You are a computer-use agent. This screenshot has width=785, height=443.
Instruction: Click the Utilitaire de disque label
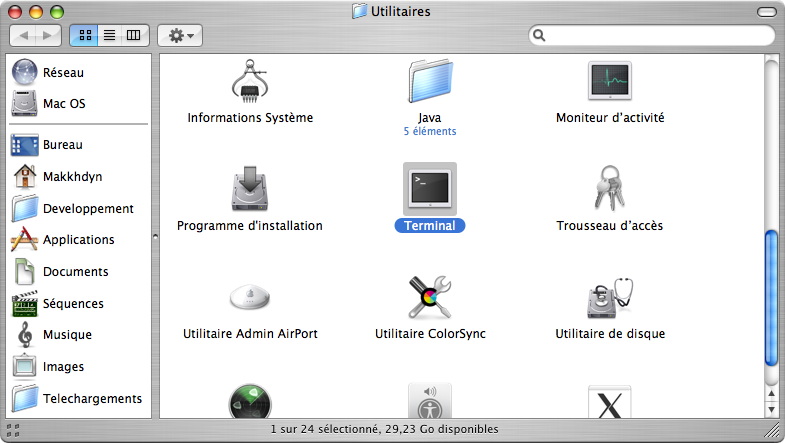click(610, 334)
